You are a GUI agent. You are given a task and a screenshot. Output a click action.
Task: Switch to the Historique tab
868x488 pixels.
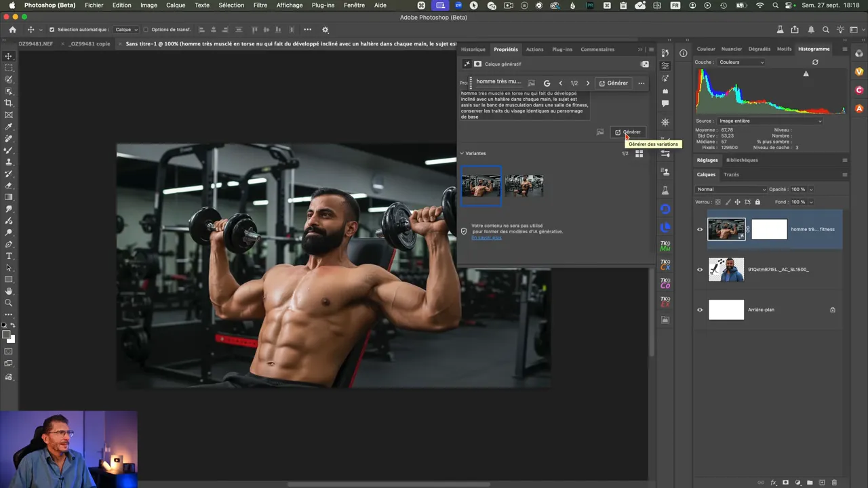coord(473,49)
